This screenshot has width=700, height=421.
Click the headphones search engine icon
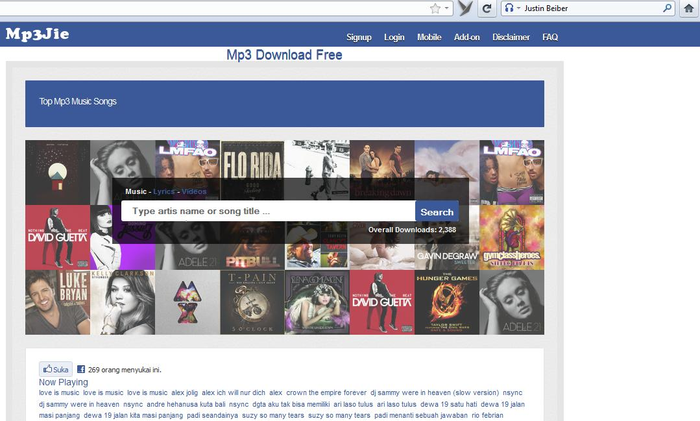tap(509, 8)
